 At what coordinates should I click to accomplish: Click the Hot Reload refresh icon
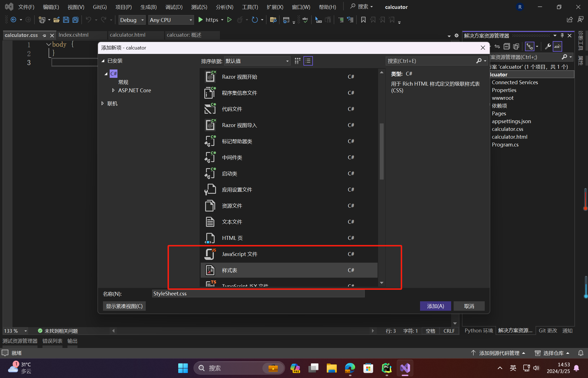254,20
